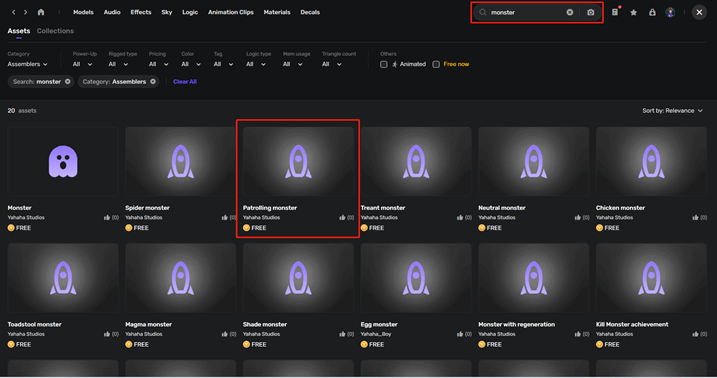
Task: Like the Toadstool monster asset
Action: coord(107,334)
